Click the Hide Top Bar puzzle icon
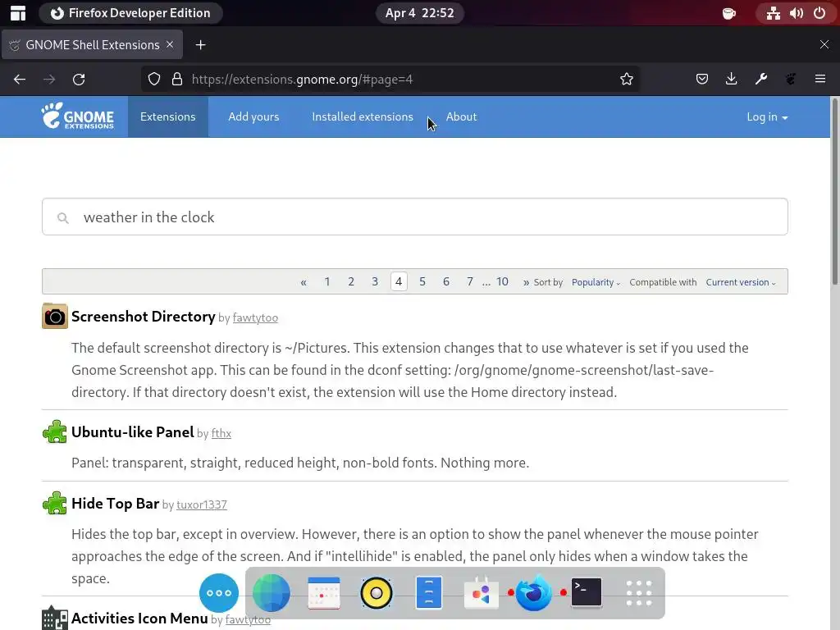The image size is (840, 630). [x=55, y=503]
